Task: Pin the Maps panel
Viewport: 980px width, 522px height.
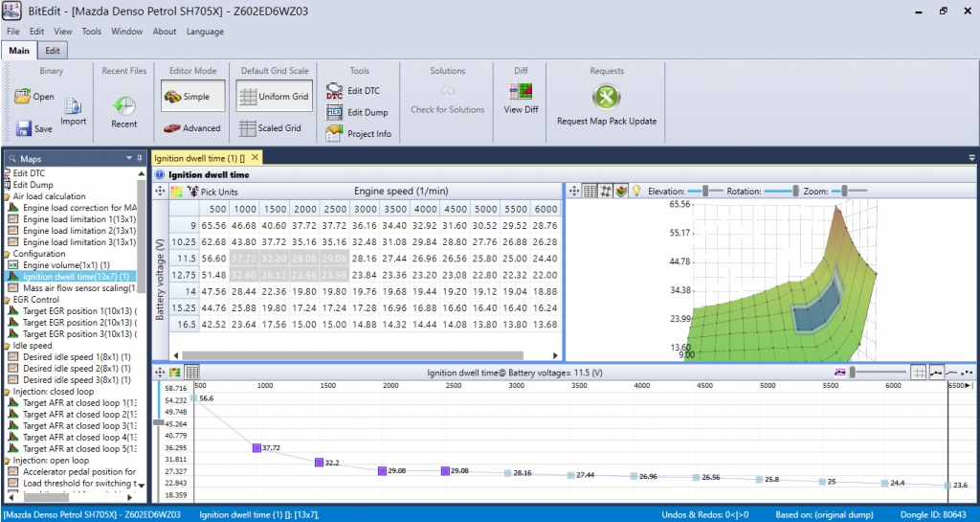Action: pyautogui.click(x=140, y=159)
